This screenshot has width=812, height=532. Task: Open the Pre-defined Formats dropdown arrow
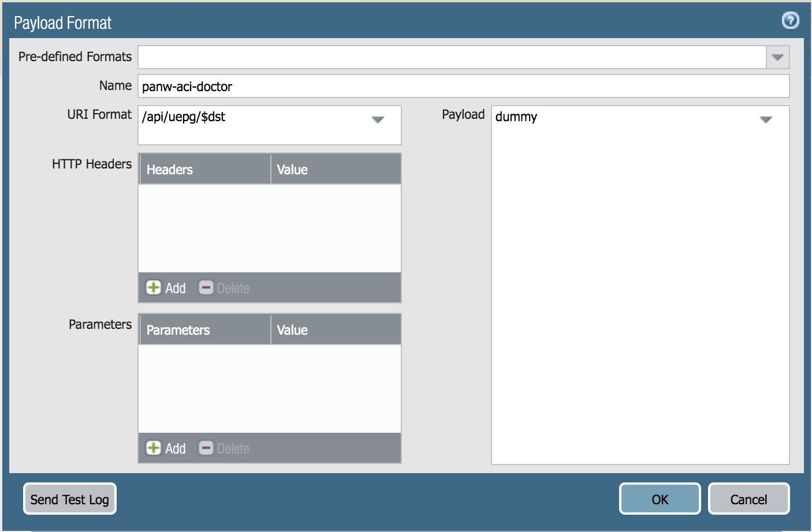(x=777, y=57)
